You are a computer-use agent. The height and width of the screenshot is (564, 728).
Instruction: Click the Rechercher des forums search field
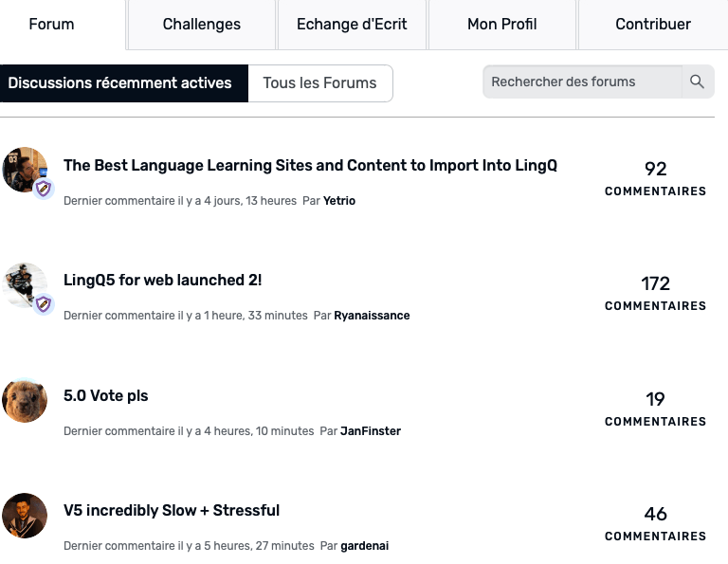[581, 82]
